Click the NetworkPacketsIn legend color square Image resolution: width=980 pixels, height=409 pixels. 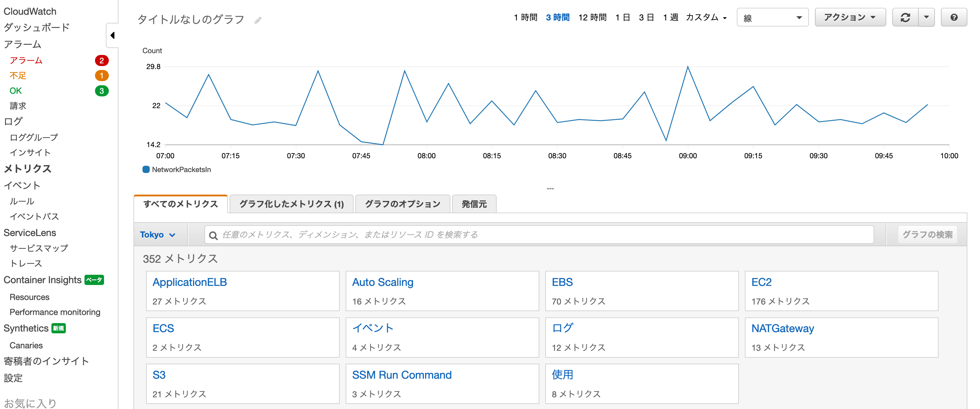click(x=146, y=170)
